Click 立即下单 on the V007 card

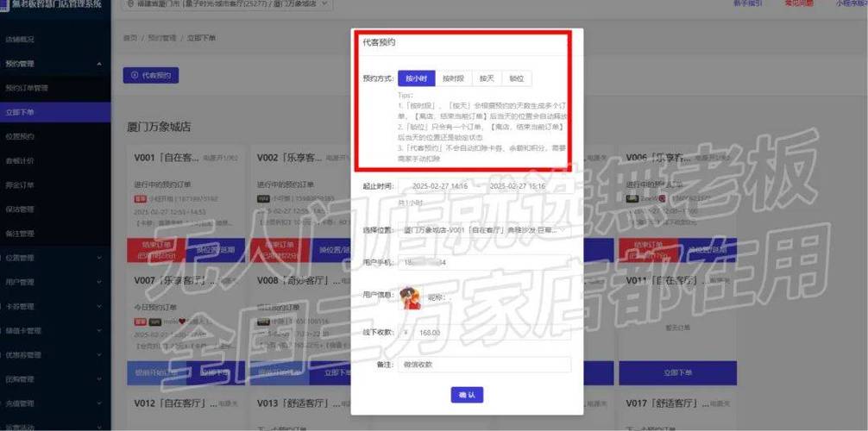point(216,373)
